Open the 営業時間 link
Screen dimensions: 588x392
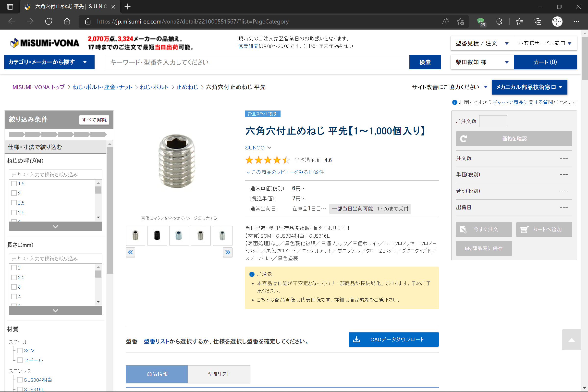(x=248, y=46)
